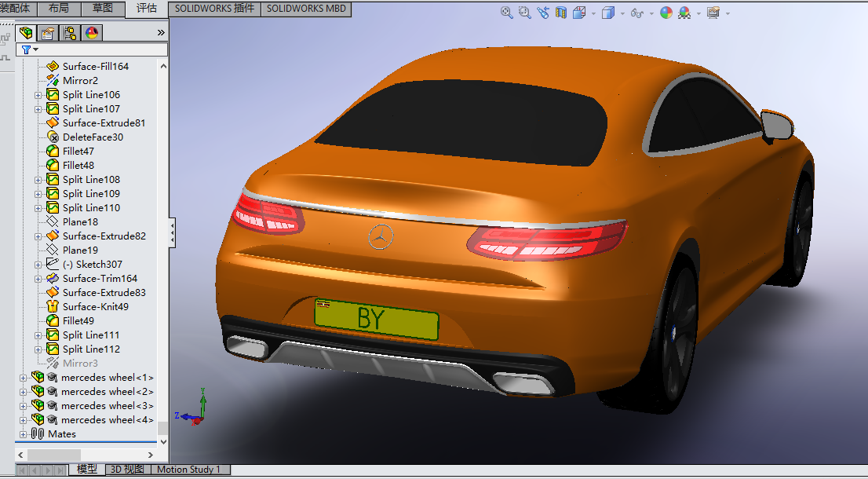Open the View Settings dropdown arrow
The width and height of the screenshot is (868, 479).
pyautogui.click(x=728, y=13)
